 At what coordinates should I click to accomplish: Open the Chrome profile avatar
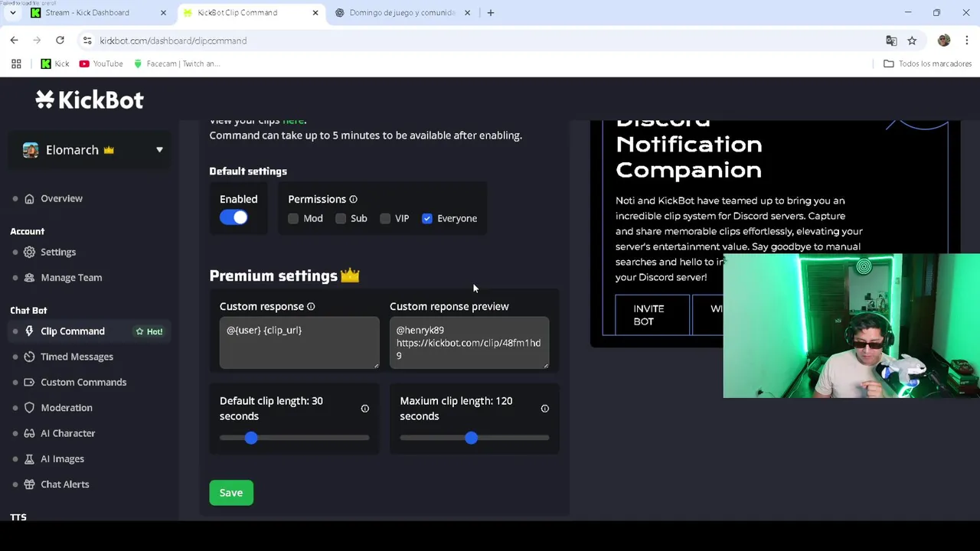pyautogui.click(x=944, y=41)
